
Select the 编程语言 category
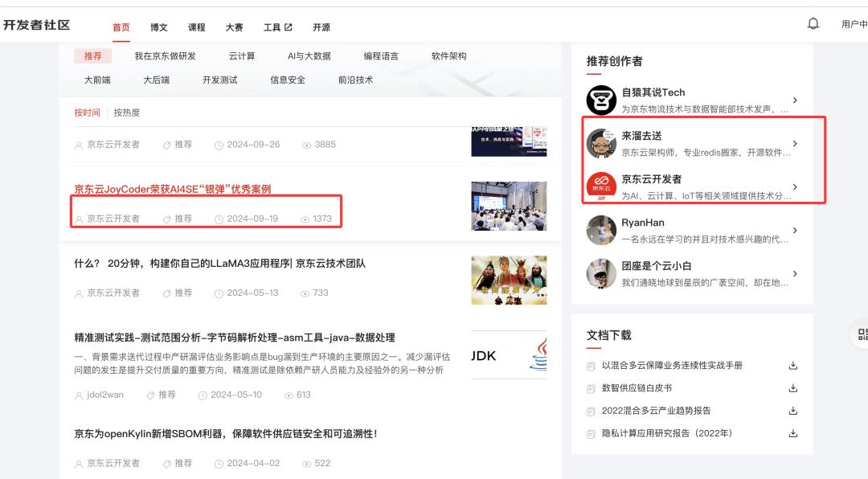pyautogui.click(x=381, y=56)
